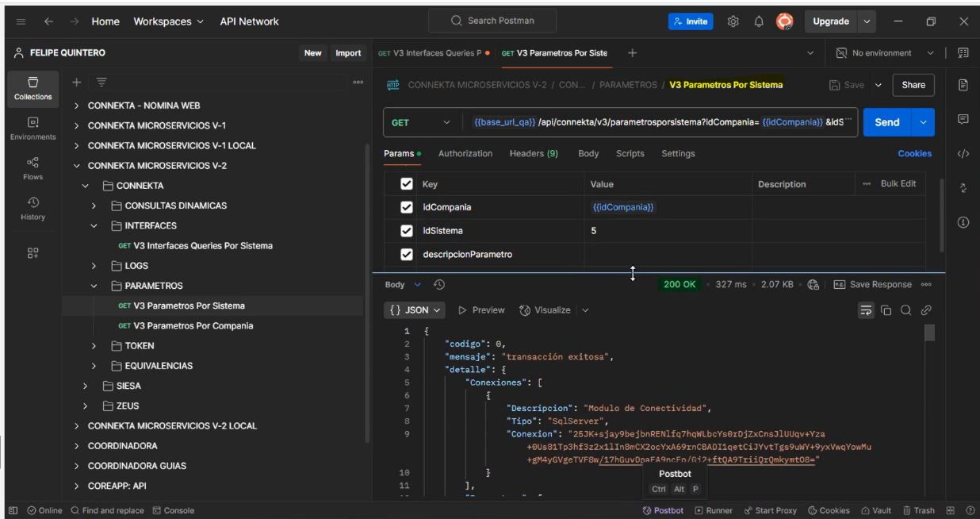Switch to the Authorization tab

(465, 154)
